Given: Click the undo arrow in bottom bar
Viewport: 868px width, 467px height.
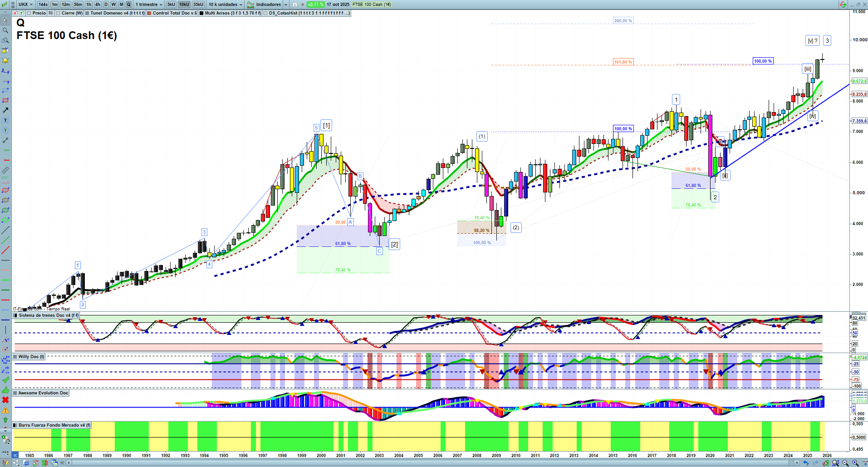Looking at the screenshot, I should coord(806,463).
